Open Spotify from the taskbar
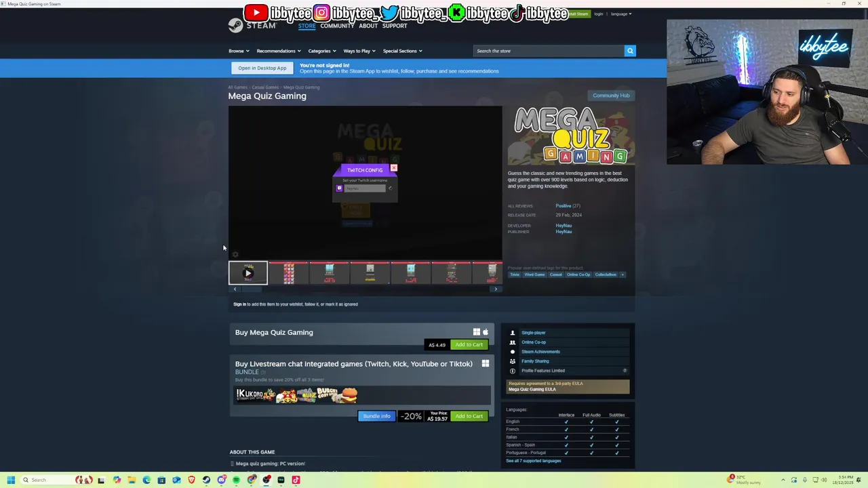Screen dimensions: 868x488 tap(236, 480)
